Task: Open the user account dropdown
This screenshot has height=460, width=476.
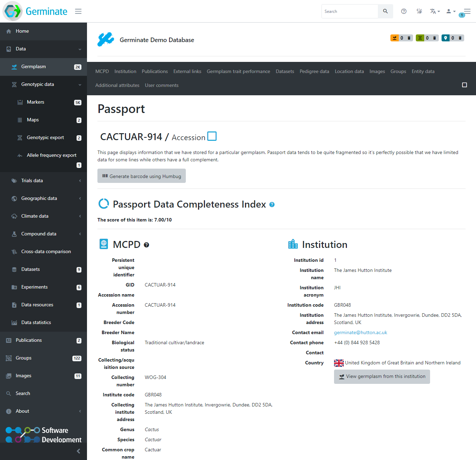Action: tap(451, 11)
